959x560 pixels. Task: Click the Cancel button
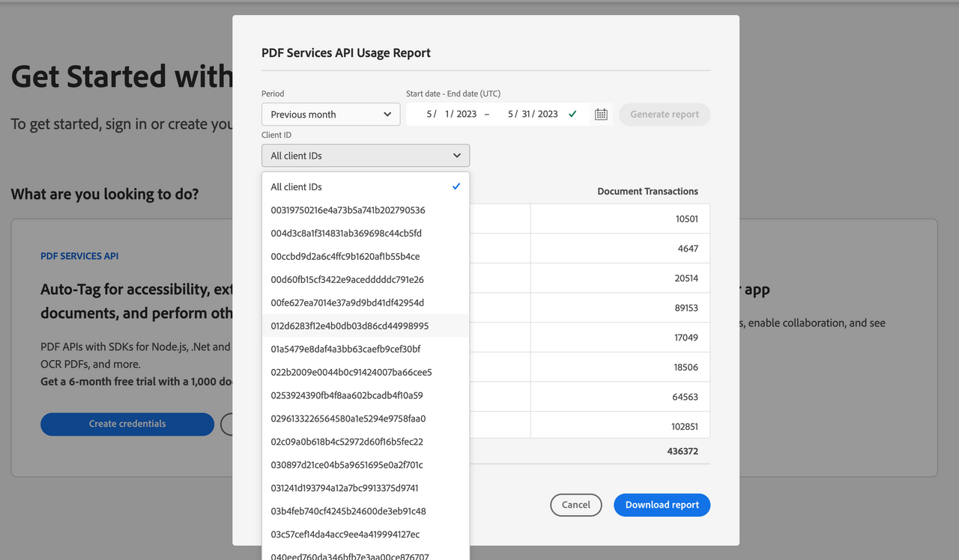576,505
